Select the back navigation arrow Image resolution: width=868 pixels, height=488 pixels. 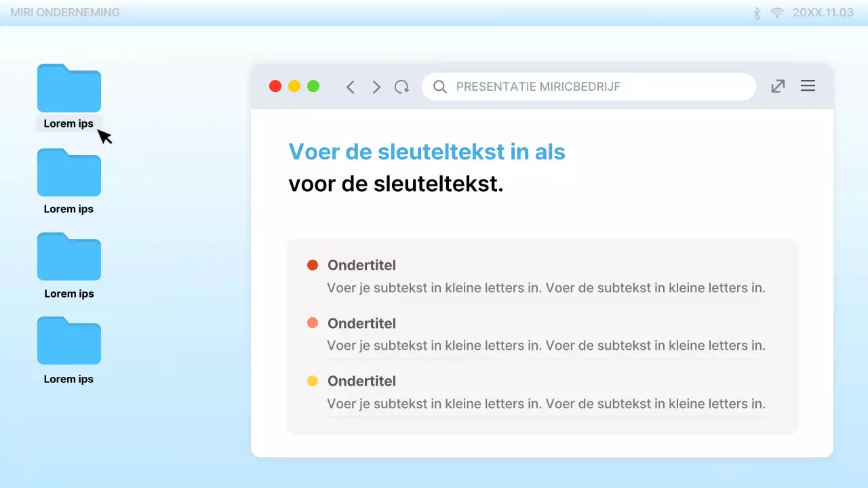[x=350, y=87]
